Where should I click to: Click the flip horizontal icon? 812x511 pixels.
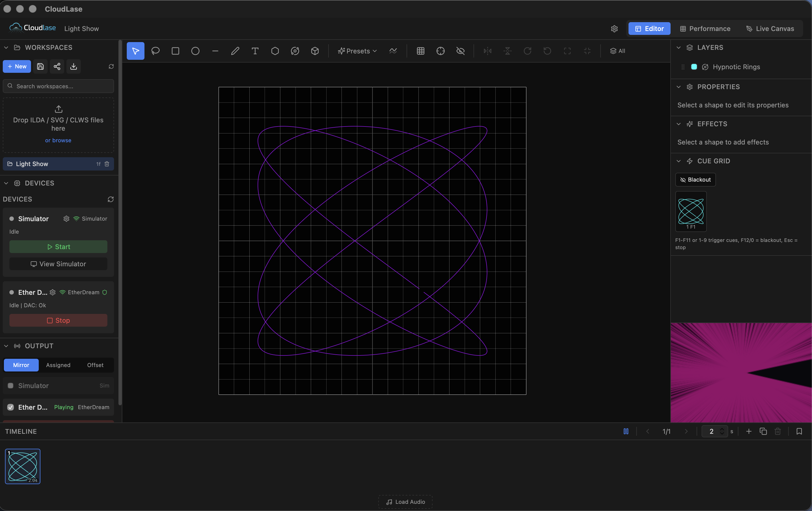[487, 51]
